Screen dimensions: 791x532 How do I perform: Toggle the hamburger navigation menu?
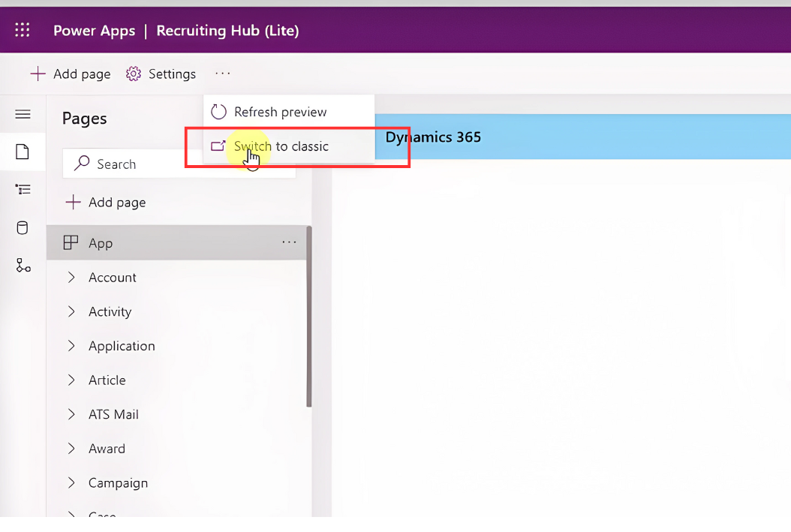coord(23,115)
